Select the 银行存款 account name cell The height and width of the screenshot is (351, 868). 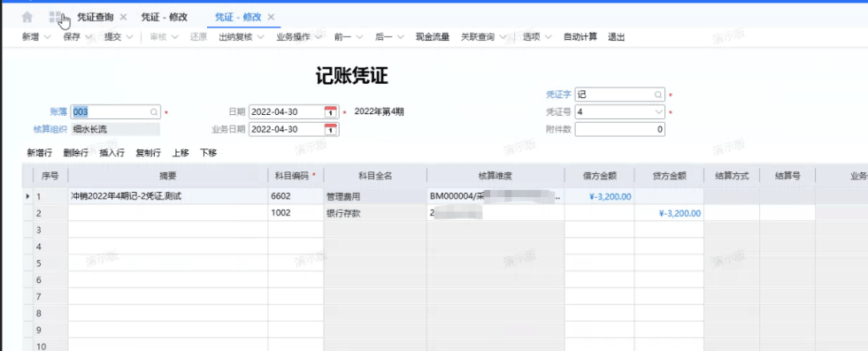pyautogui.click(x=375, y=213)
